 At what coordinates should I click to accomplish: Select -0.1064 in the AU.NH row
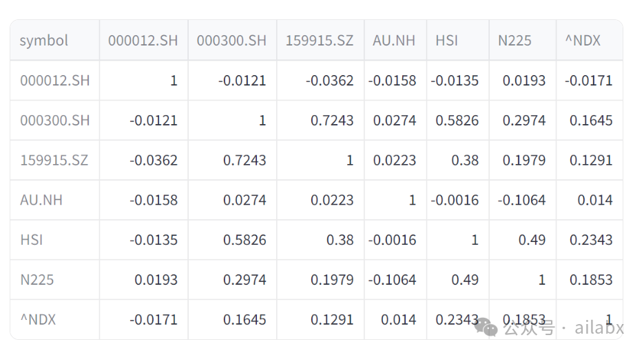click(521, 200)
